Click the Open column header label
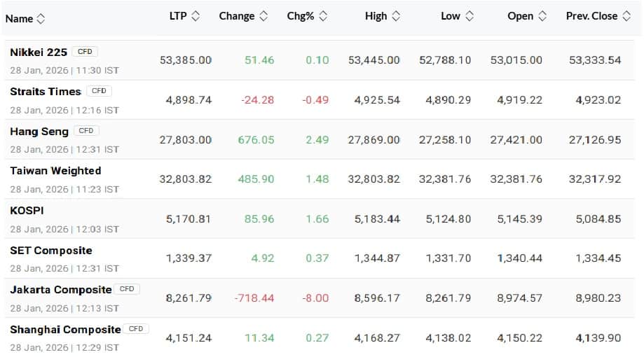 pyautogui.click(x=521, y=16)
